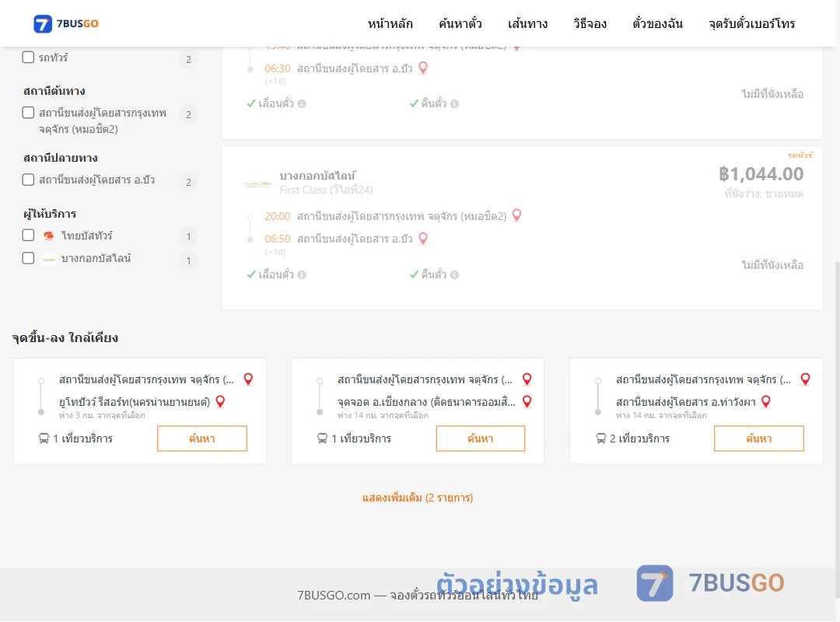Open ตั๋วของฉัน menu item
This screenshot has height=622, width=840.
(x=657, y=23)
